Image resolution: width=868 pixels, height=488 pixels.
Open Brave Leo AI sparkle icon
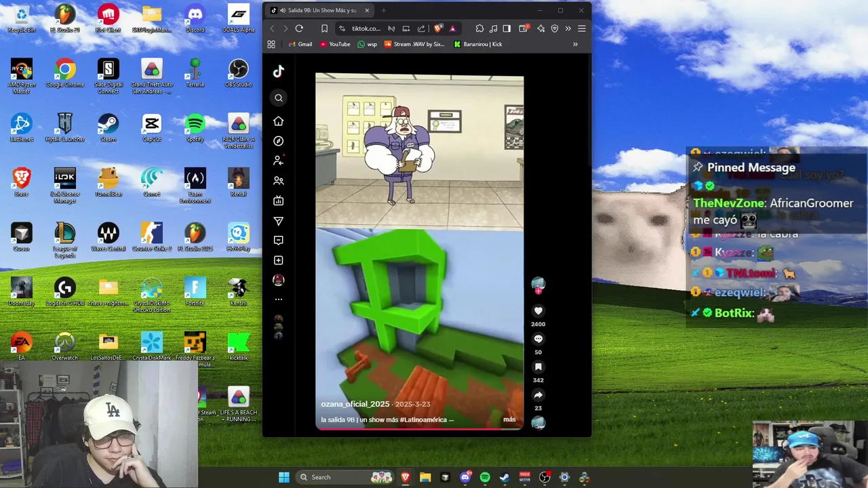click(x=540, y=28)
